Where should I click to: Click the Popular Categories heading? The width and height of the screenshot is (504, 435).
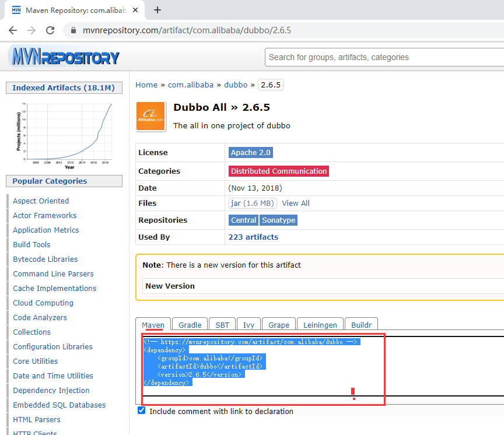coord(64,181)
